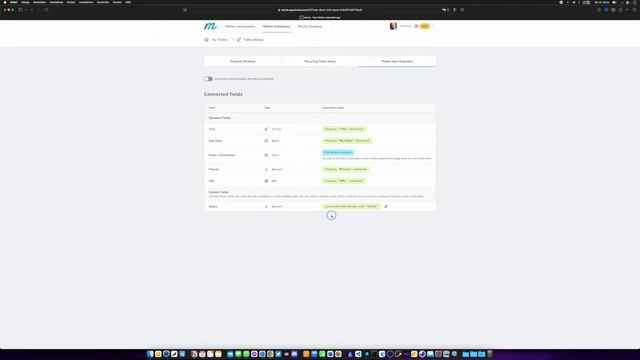Click the edit icon beside Edit settings
Viewport: 640px width, 360px height.
pos(239,40)
